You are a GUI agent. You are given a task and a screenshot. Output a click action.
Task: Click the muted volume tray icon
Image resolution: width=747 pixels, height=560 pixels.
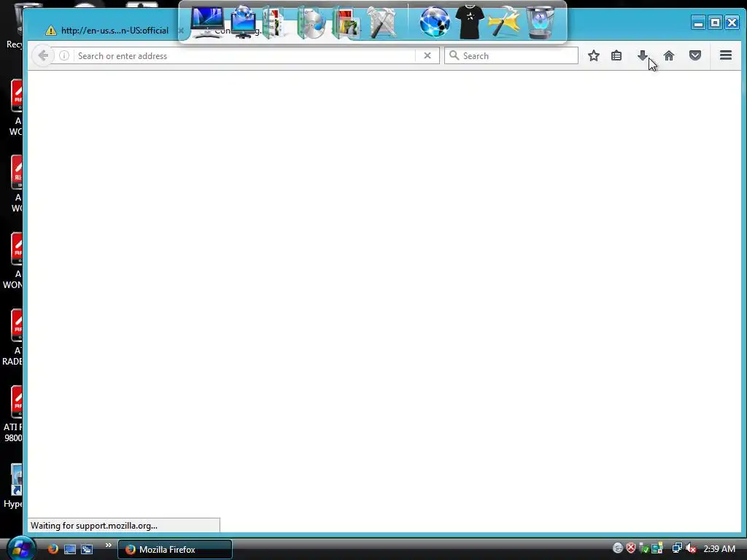[691, 548]
